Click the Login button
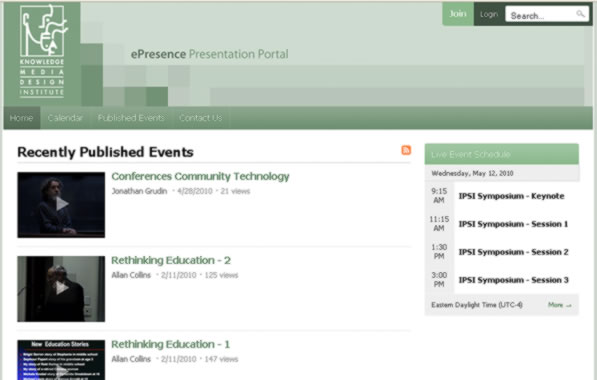 (489, 14)
